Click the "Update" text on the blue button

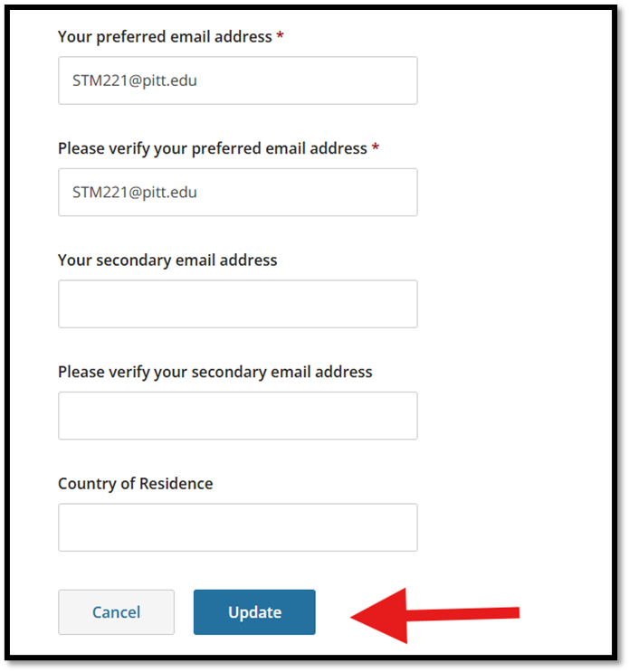(x=254, y=612)
